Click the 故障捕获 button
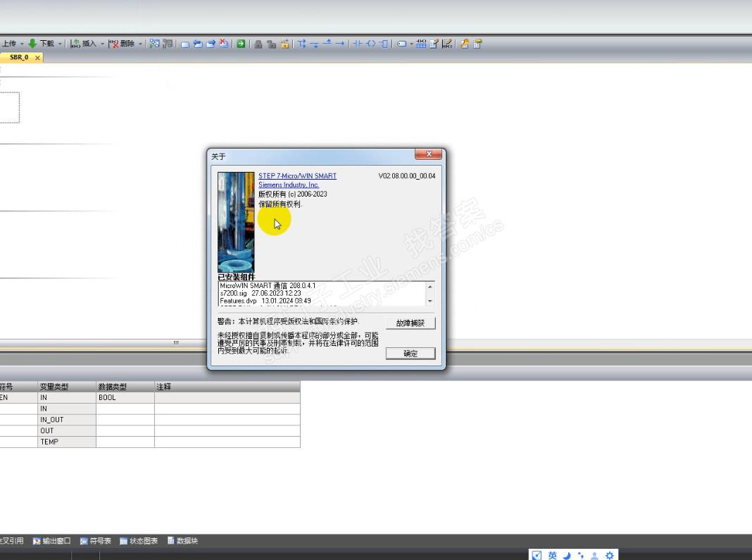 [x=411, y=323]
